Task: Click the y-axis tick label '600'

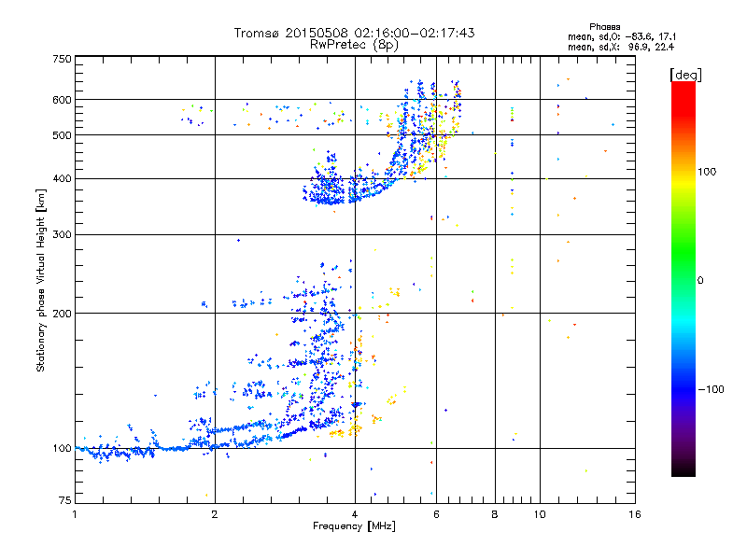Action: [62, 100]
